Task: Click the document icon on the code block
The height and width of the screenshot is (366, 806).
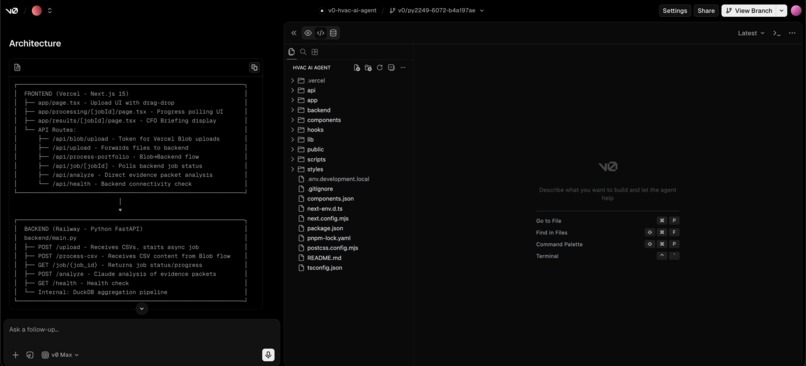Action: [17, 67]
